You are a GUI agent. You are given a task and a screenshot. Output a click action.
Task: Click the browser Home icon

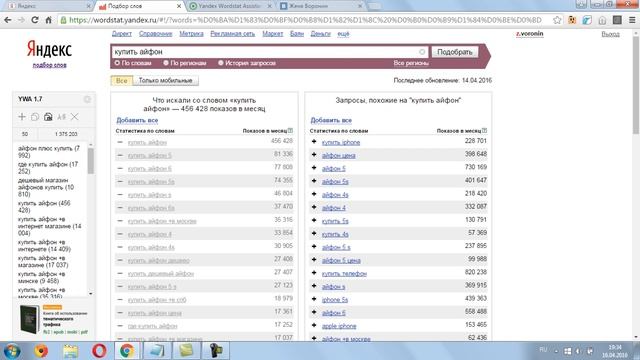48,20
